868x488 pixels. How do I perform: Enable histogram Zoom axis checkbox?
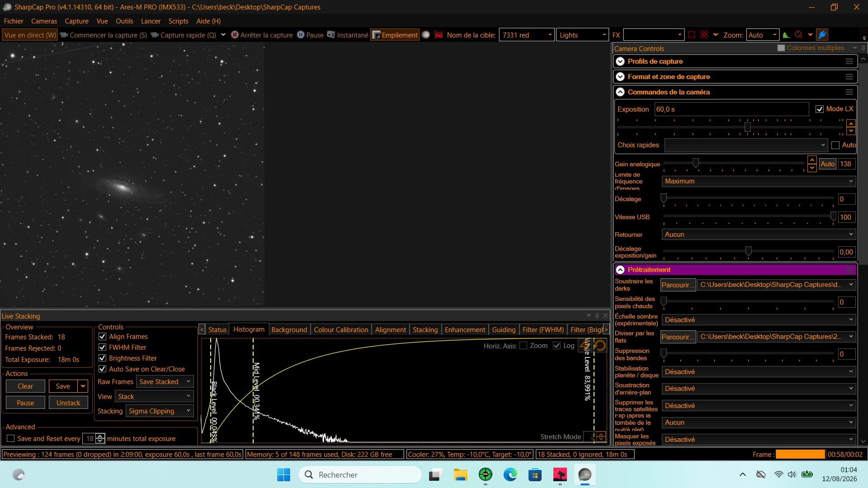coord(524,346)
